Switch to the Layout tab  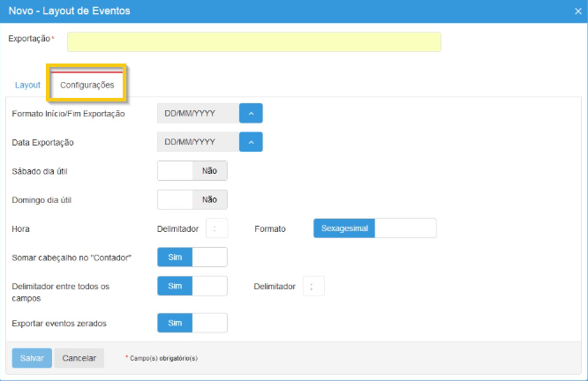(27, 85)
